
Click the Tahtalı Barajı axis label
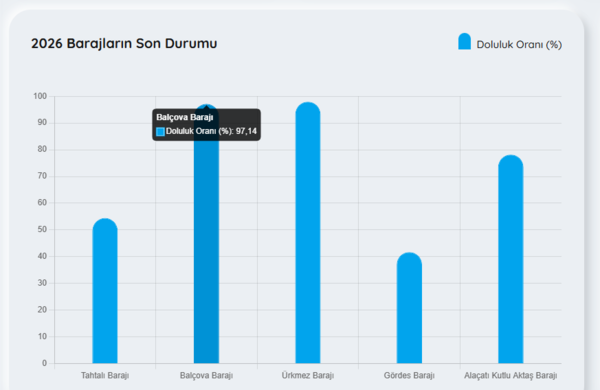[x=105, y=375]
